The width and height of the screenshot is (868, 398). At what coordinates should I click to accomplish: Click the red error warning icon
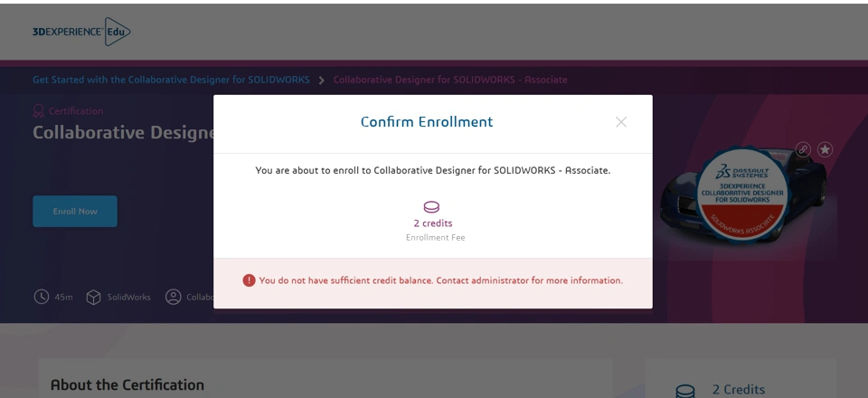(249, 280)
